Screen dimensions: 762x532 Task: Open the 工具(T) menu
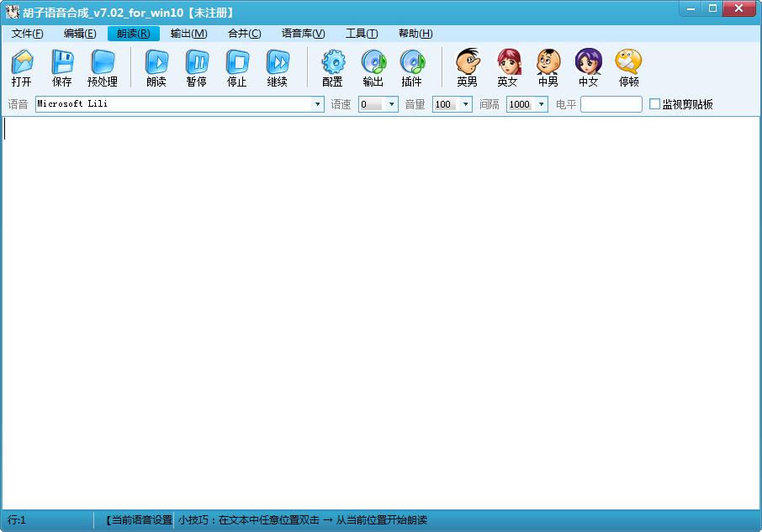pyautogui.click(x=362, y=34)
